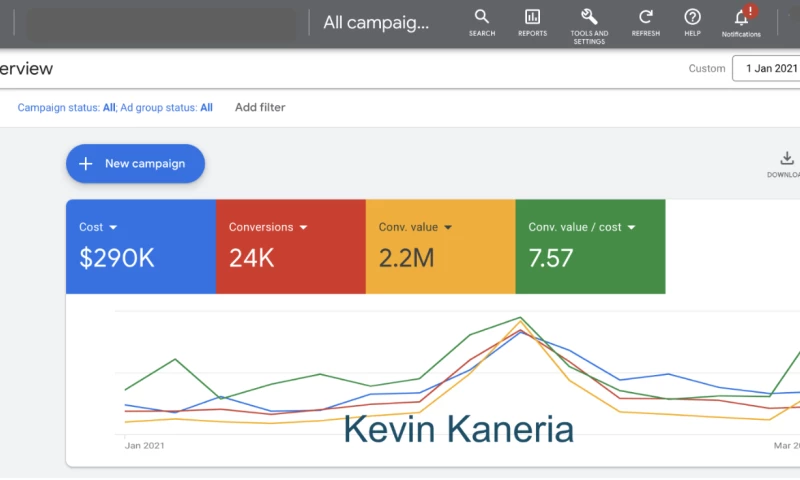Select the All campaigns header title
Viewport: 800px width, 480px height.
point(375,22)
